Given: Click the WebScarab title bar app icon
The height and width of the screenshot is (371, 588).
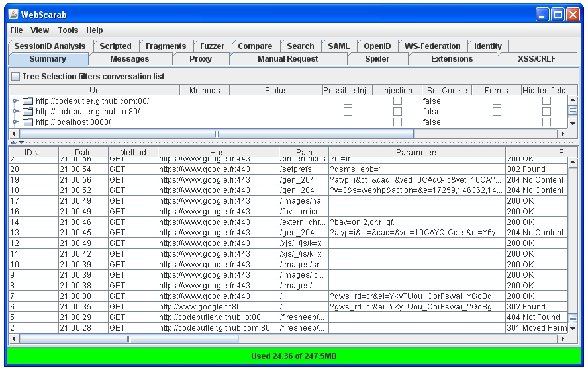Looking at the screenshot, I should (x=13, y=14).
